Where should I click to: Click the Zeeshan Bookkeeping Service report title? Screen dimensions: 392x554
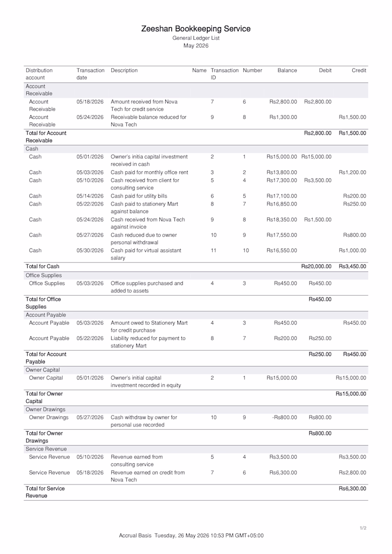coord(196,29)
